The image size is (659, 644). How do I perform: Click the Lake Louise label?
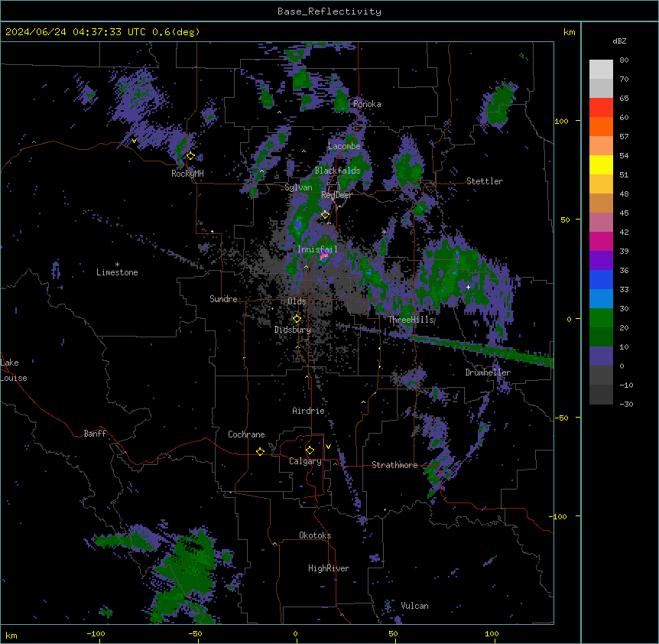click(14, 370)
